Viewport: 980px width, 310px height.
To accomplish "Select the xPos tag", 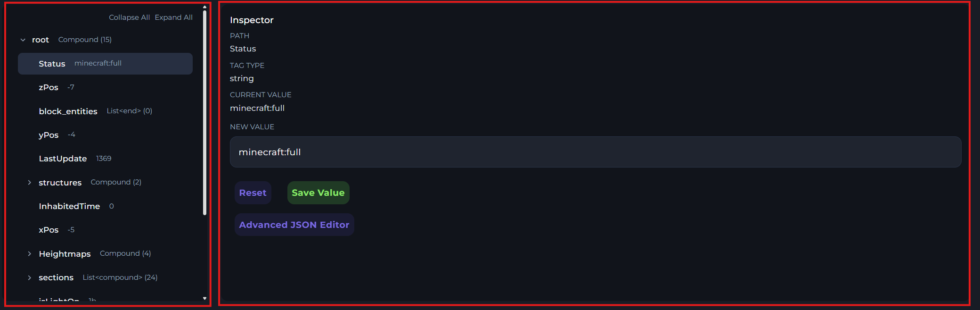I will click(x=49, y=230).
